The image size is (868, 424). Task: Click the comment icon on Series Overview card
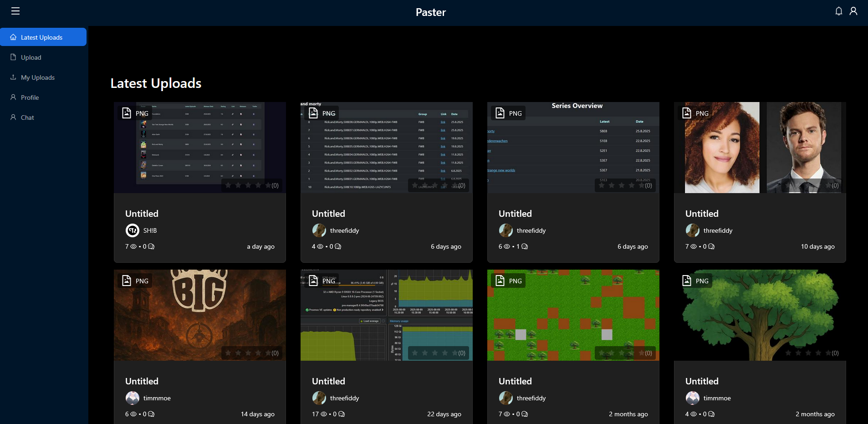tap(525, 246)
